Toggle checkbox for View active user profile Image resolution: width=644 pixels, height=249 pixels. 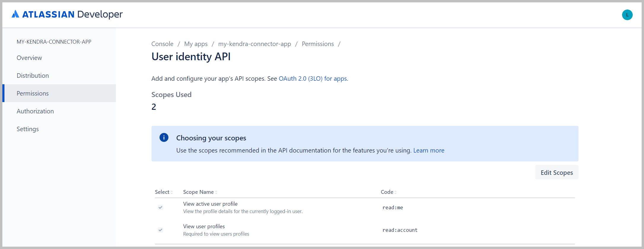point(160,207)
